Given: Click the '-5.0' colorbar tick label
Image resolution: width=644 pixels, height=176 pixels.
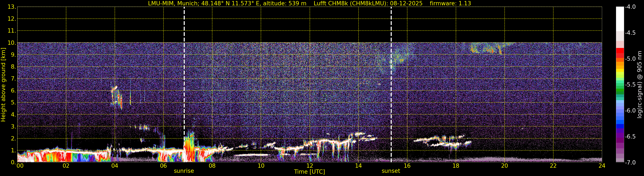Looking at the screenshot, I should click(x=630, y=59).
